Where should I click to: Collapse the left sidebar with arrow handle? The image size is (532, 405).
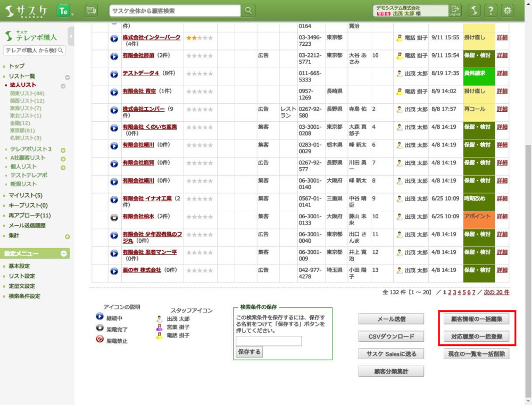click(71, 36)
